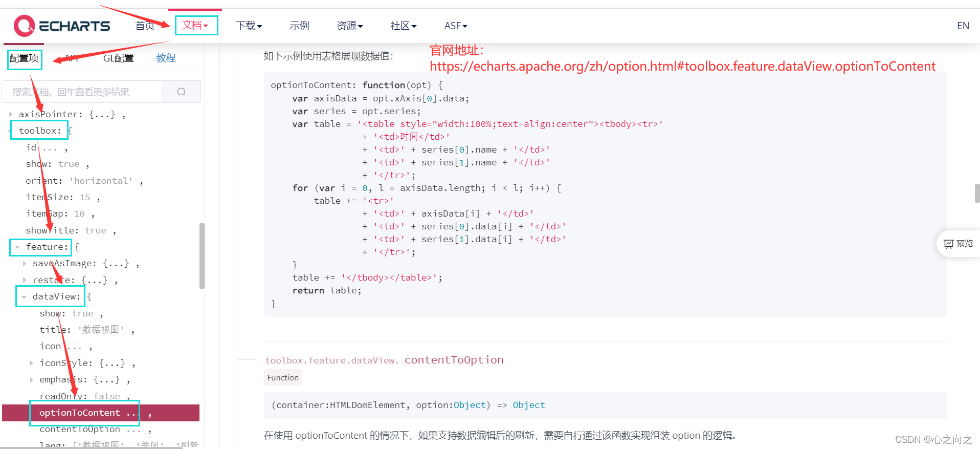
Task: Expand the emphasis tree node
Action: click(x=31, y=380)
